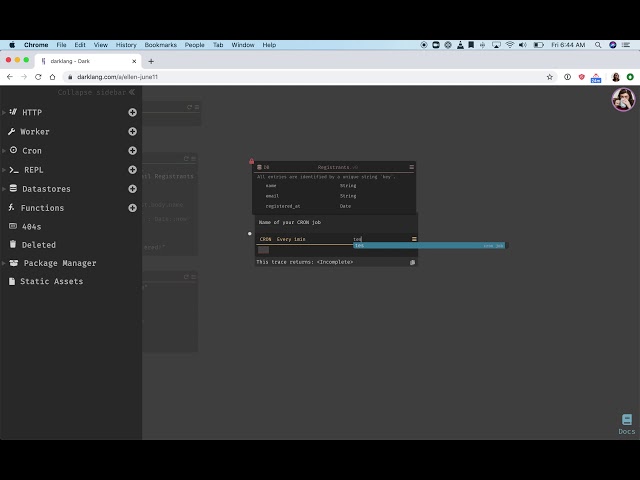Open the People menu
Screen dimensions: 640x480
194,45
